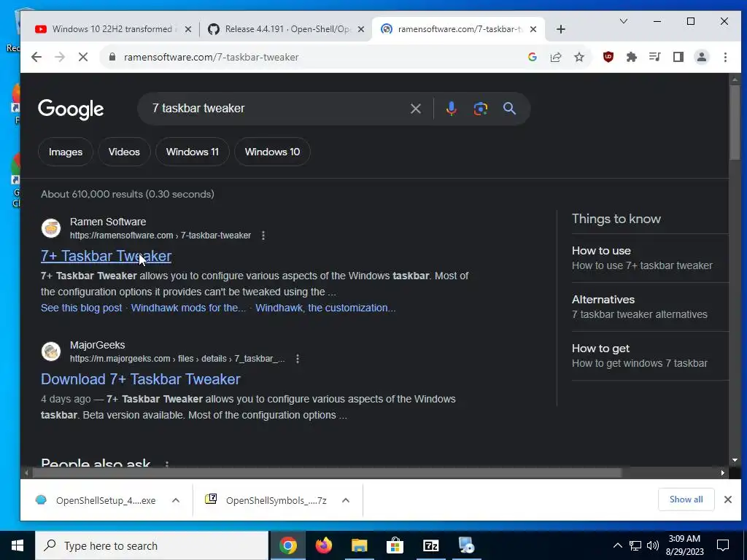Click into the Google search text field
The width and height of the screenshot is (747, 560).
pyautogui.click(x=276, y=109)
